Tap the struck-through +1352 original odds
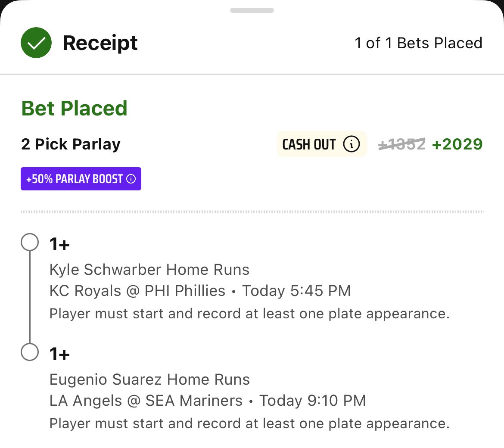Image resolution: width=504 pixels, height=448 pixels. tap(402, 144)
